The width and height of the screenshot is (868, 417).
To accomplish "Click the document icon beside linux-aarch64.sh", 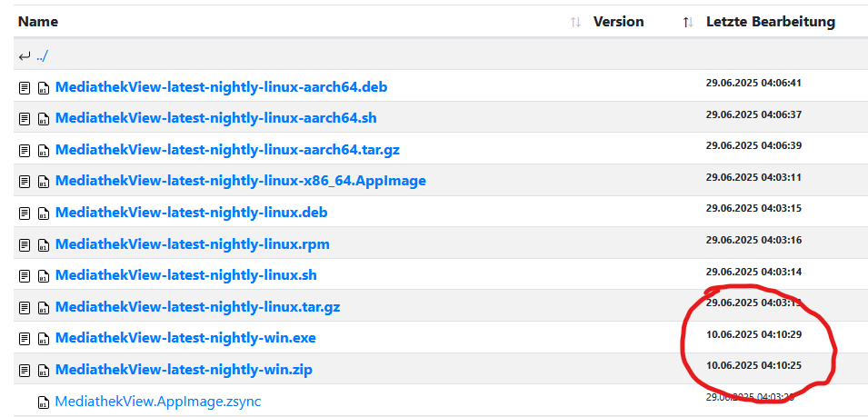I will click(x=25, y=119).
